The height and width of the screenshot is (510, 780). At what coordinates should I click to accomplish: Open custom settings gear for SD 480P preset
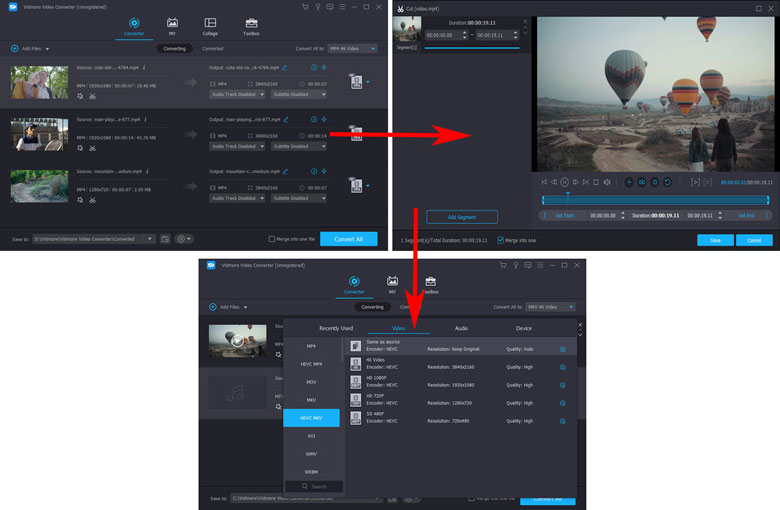[x=563, y=421]
